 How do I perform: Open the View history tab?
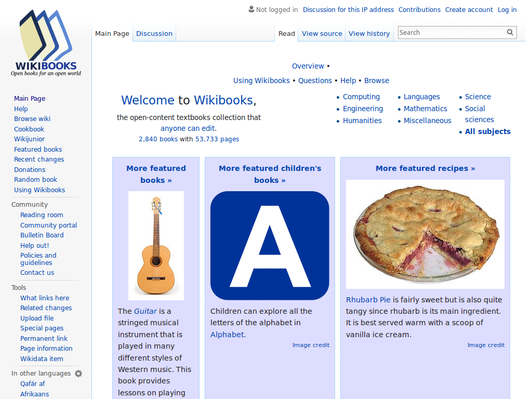tap(369, 33)
